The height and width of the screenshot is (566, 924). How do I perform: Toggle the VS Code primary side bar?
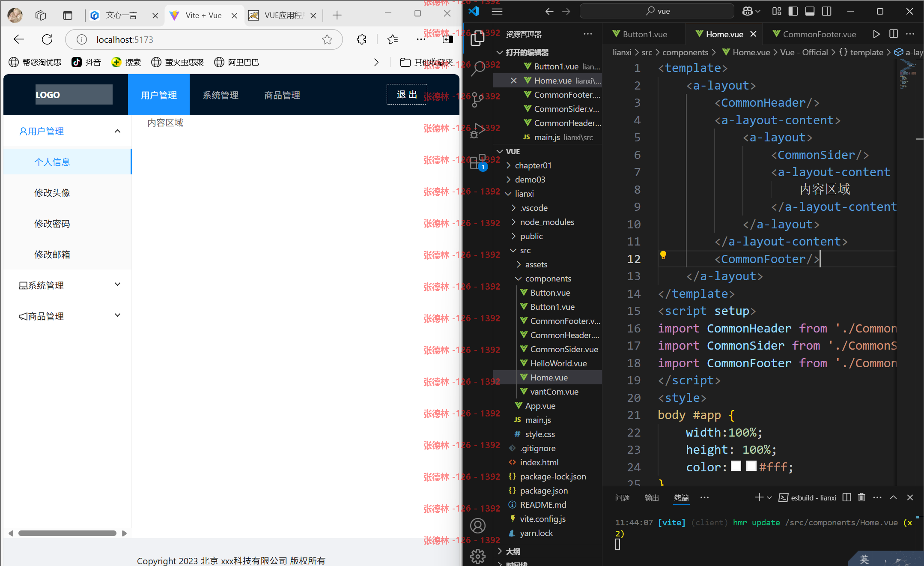(793, 12)
